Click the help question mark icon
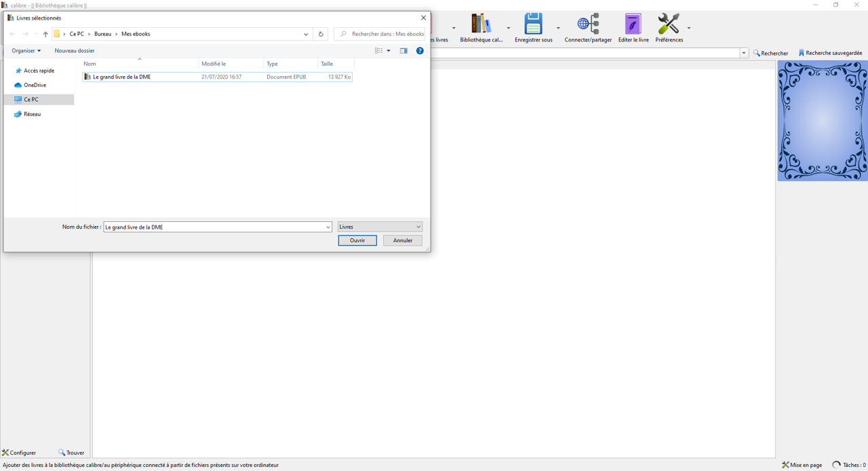Image resolution: width=868 pixels, height=471 pixels. (420, 51)
